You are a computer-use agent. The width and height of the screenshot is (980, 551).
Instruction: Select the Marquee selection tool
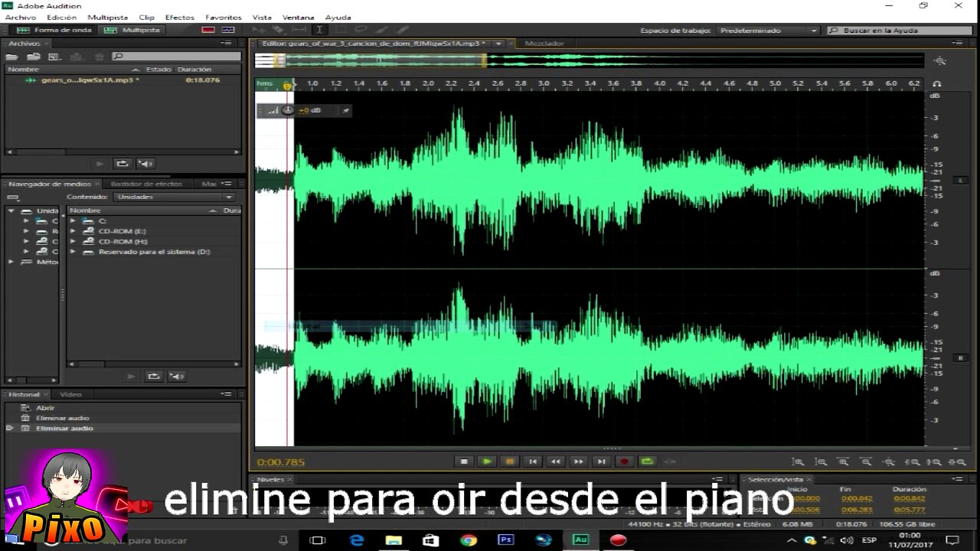pos(341,30)
